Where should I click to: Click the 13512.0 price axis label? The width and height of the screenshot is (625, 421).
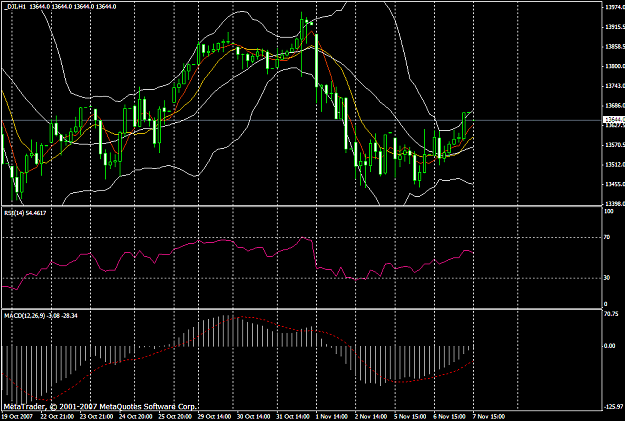[615, 165]
